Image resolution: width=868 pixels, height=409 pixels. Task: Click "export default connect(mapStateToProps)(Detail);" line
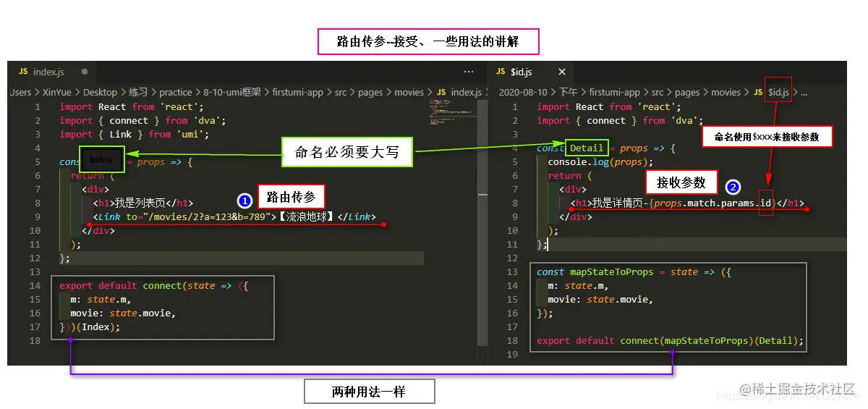(x=670, y=340)
